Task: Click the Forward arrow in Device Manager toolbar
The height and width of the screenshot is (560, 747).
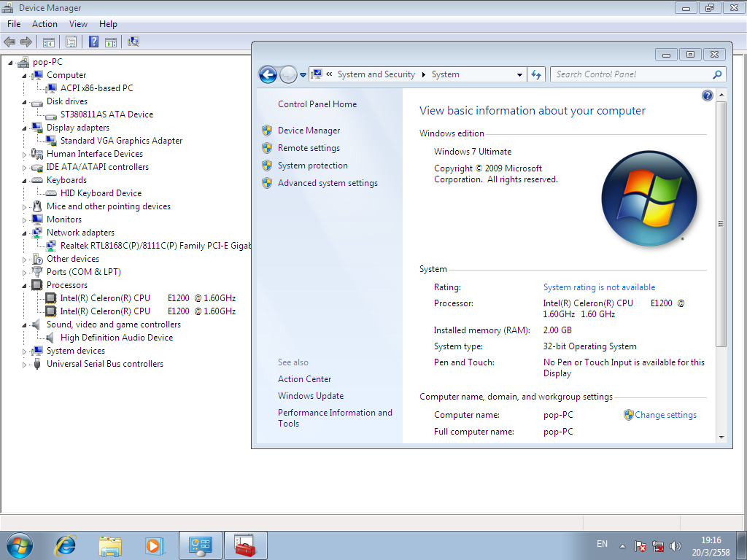Action: click(x=26, y=42)
